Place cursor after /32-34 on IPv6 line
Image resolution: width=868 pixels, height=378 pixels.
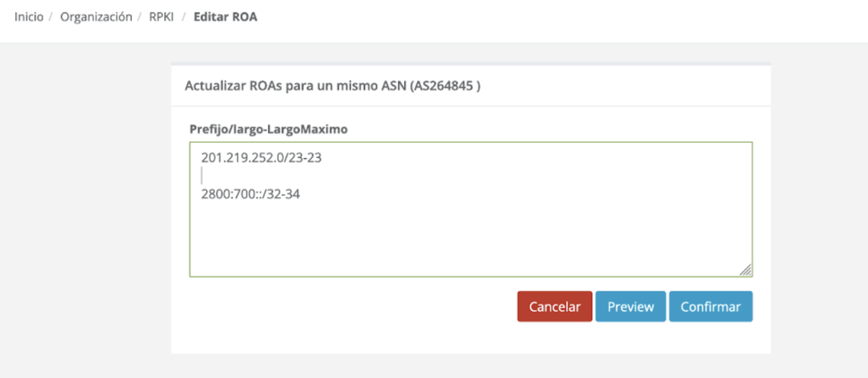pos(301,194)
